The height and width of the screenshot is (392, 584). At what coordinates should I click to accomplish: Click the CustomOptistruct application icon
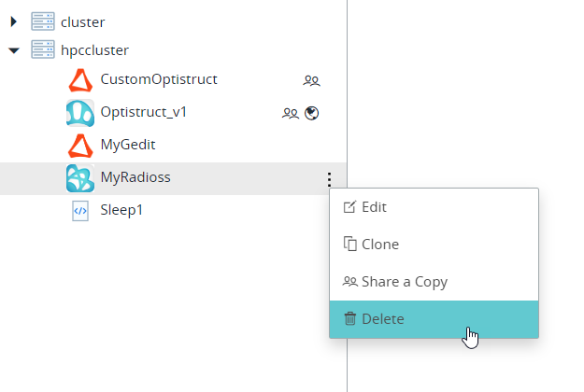click(x=80, y=81)
